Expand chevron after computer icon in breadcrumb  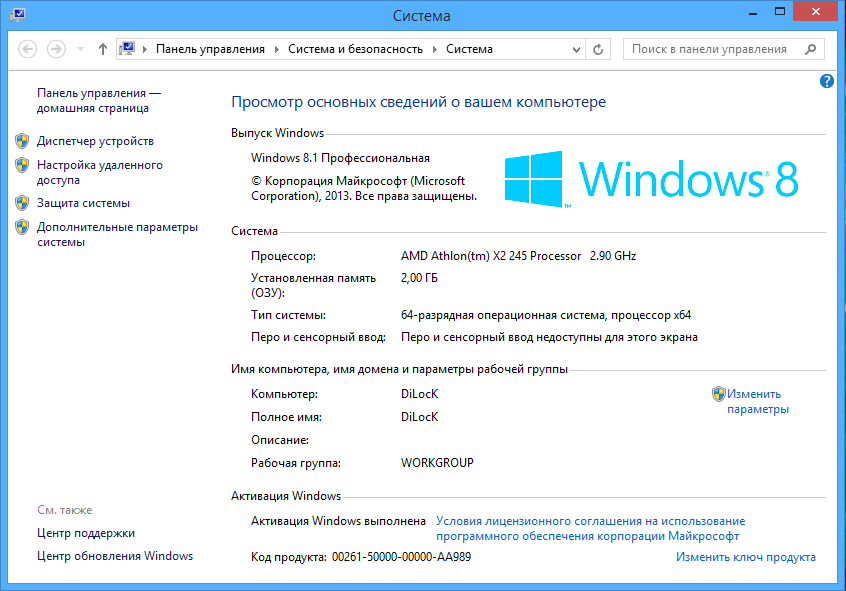point(145,49)
